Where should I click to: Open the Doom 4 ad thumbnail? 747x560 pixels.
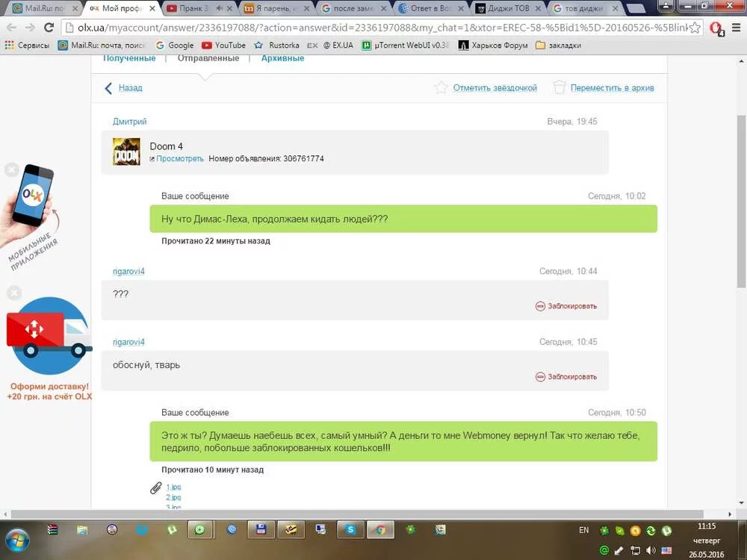pyautogui.click(x=126, y=152)
